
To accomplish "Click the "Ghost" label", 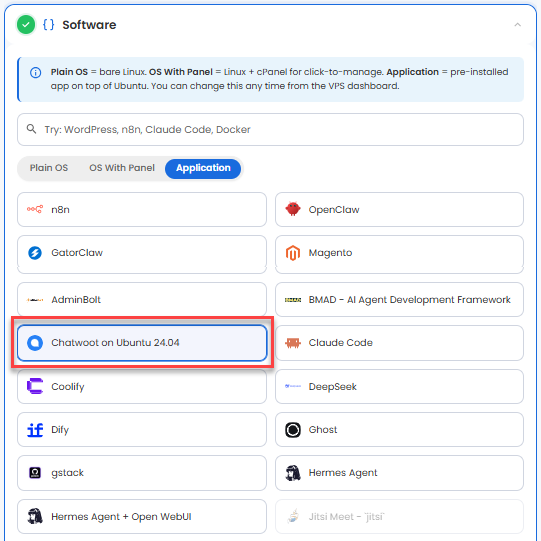I will [x=323, y=430].
